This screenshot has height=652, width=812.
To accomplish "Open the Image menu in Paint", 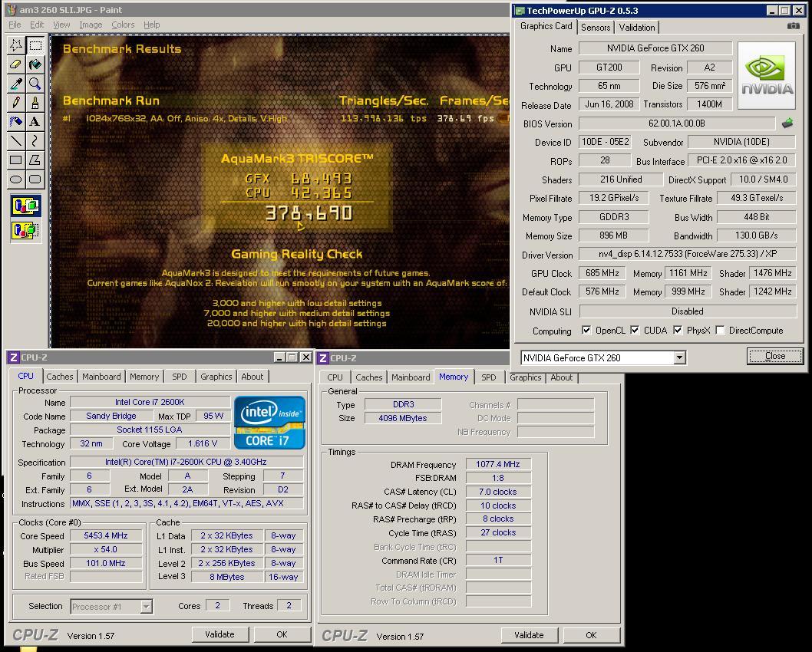I will pos(91,25).
